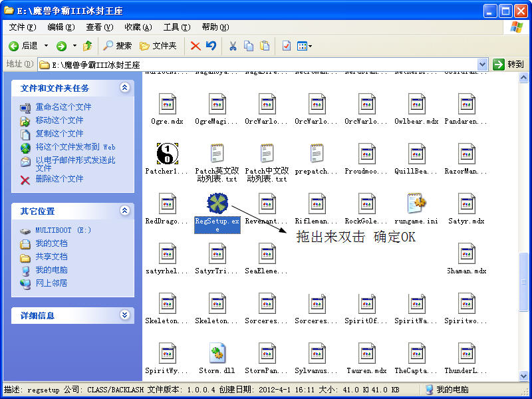Select Patch中文改动列表.txt file
Screen dimensions: 532x399
click(267, 154)
